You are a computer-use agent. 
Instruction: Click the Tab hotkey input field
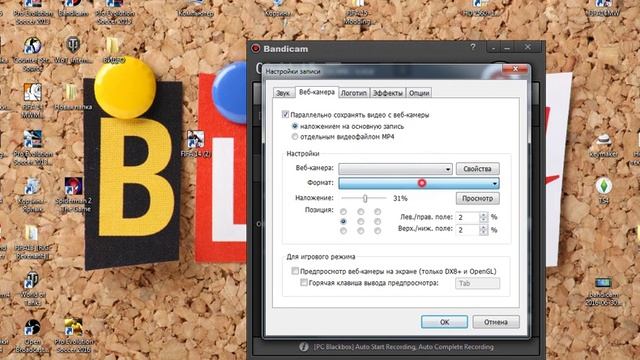pyautogui.click(x=477, y=283)
